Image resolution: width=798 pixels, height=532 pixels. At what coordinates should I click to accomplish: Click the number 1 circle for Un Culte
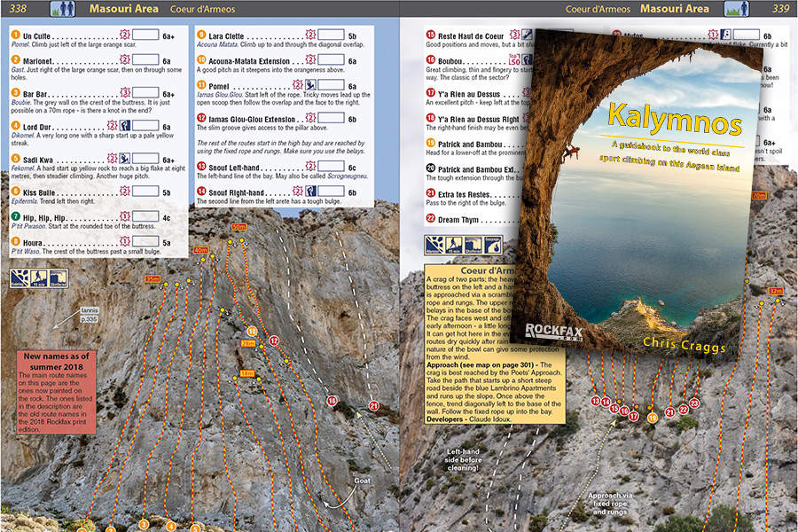click(x=15, y=35)
